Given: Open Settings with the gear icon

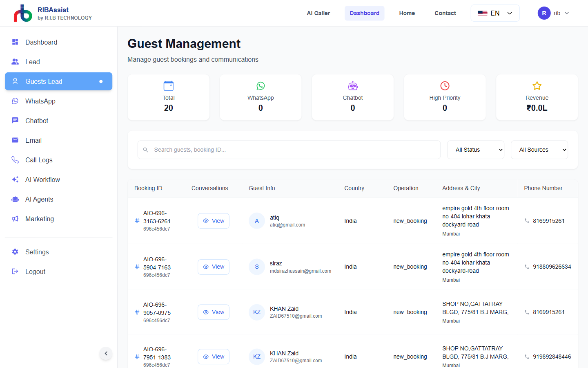Looking at the screenshot, I should pyautogui.click(x=15, y=252).
